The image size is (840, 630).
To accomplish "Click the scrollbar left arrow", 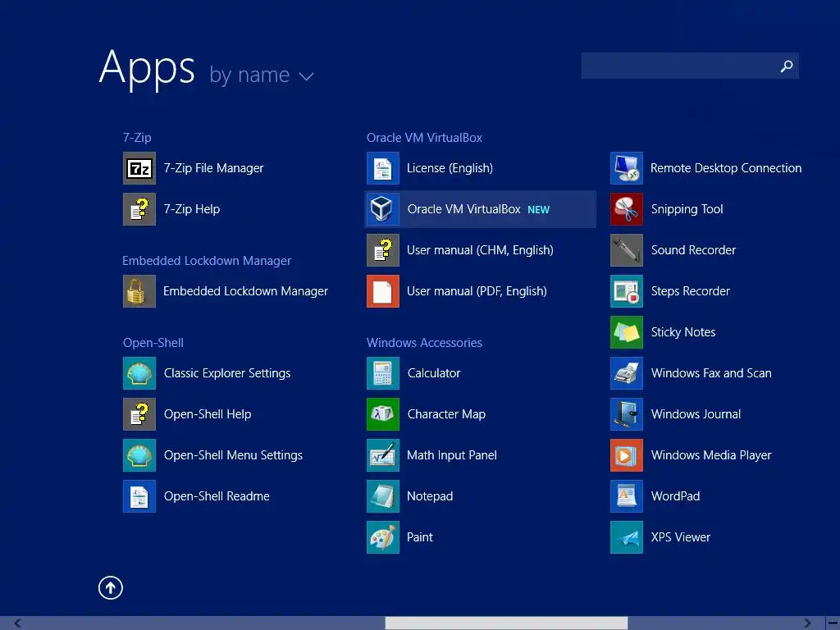I will [18, 623].
